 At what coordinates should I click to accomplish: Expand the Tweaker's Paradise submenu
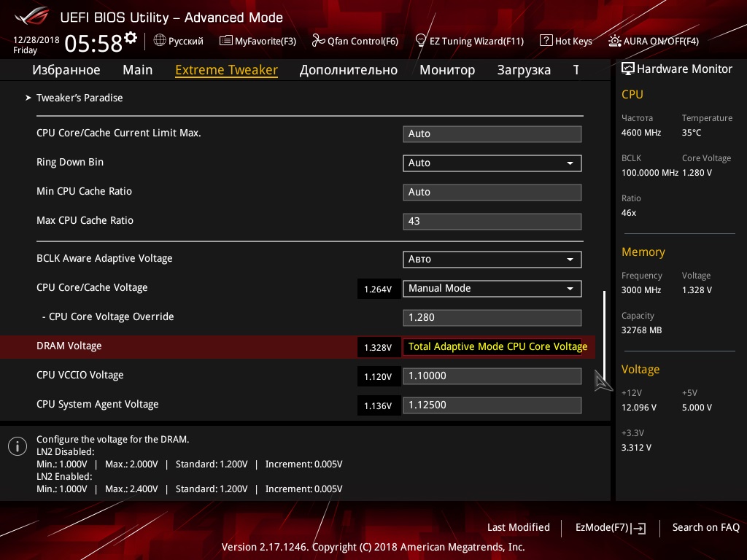click(x=79, y=98)
